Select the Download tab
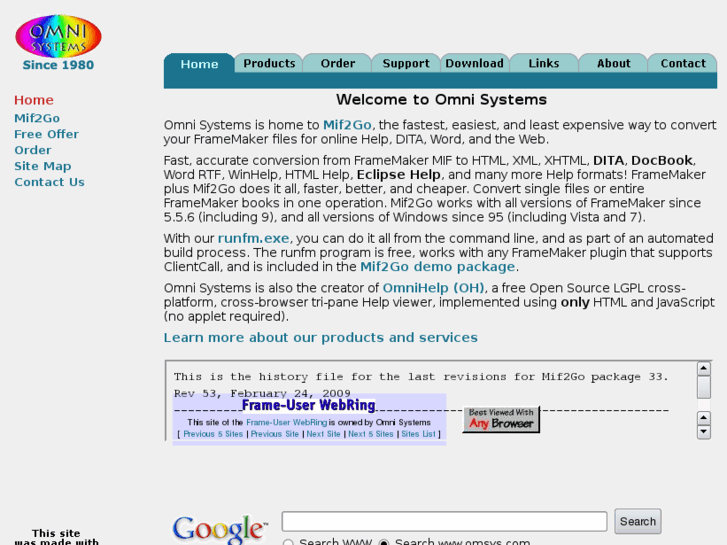The height and width of the screenshot is (545, 727). point(474,64)
